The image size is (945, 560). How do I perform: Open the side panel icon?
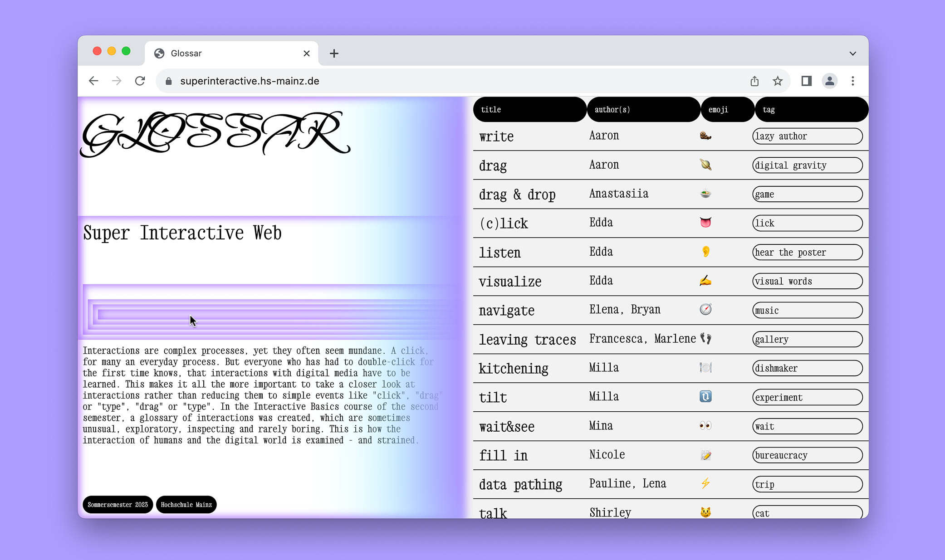click(x=806, y=81)
